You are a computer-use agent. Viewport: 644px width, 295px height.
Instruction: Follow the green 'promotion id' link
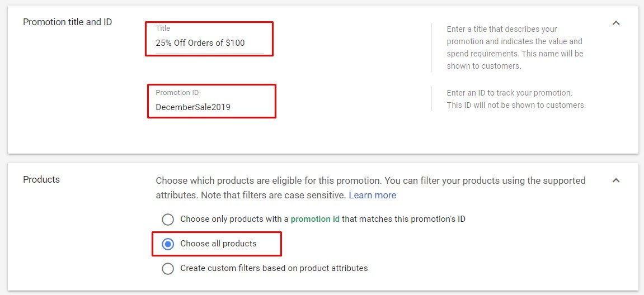[x=315, y=219]
